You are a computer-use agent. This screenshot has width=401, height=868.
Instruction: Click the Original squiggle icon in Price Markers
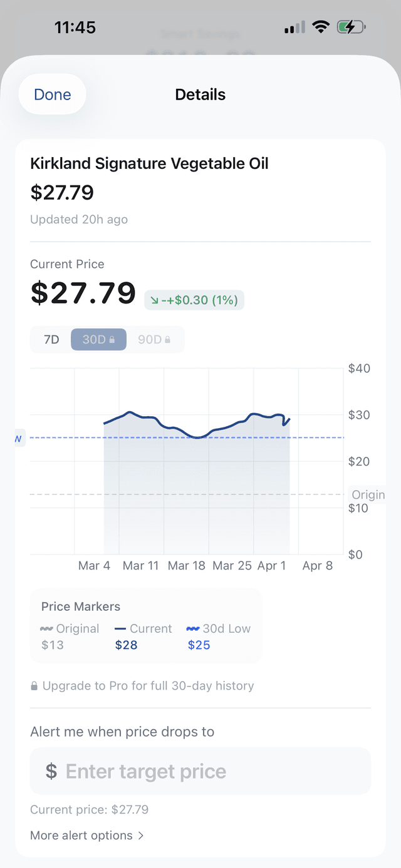click(x=44, y=629)
